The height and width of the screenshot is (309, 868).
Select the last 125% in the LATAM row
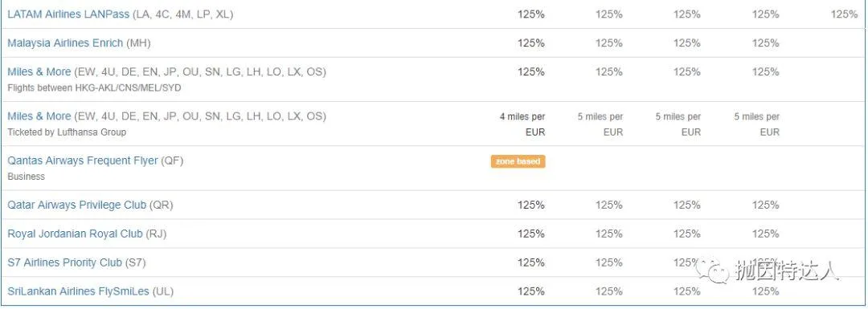pyautogui.click(x=844, y=14)
